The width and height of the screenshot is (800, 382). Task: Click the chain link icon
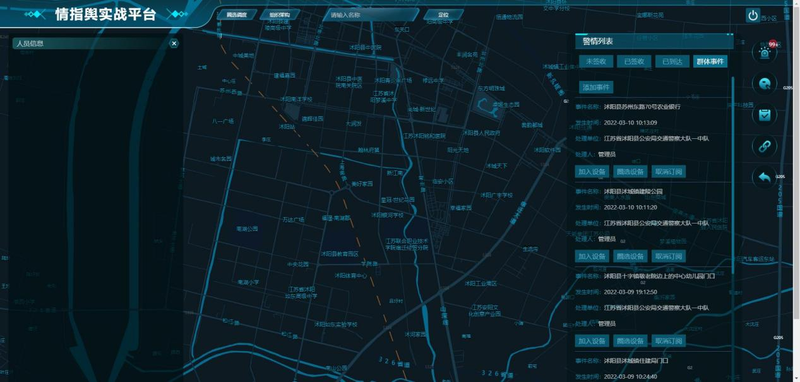click(x=764, y=146)
